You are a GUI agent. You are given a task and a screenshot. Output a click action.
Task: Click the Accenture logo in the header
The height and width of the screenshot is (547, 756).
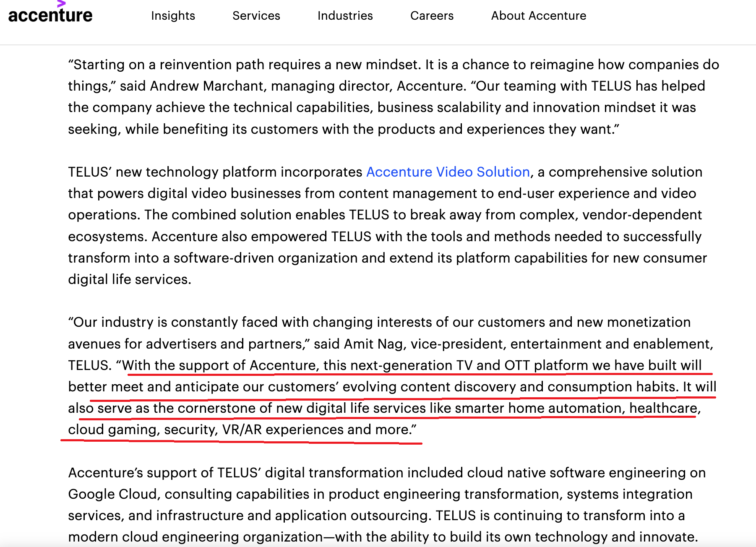(x=50, y=16)
